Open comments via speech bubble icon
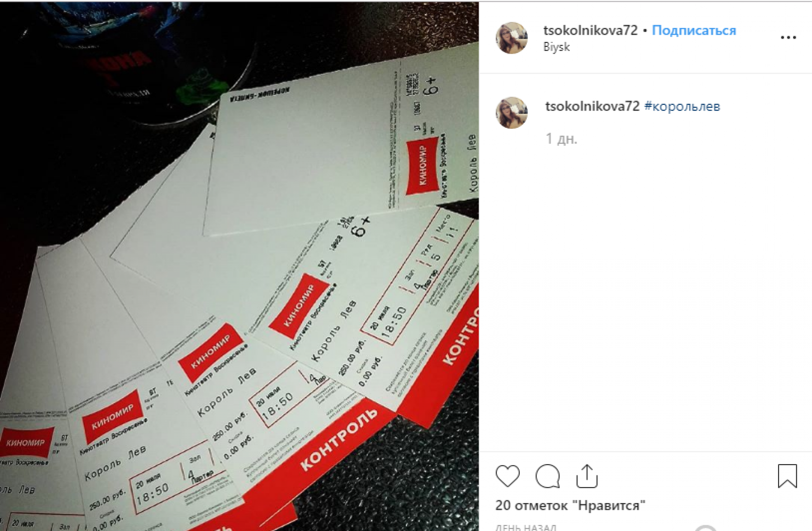This screenshot has height=531, width=812. pos(548,476)
